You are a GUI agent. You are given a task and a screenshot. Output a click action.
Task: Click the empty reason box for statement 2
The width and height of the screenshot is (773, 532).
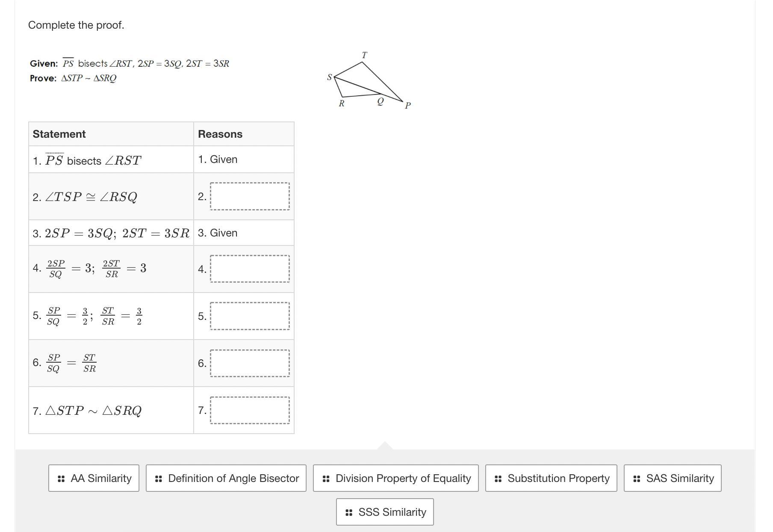tap(250, 196)
